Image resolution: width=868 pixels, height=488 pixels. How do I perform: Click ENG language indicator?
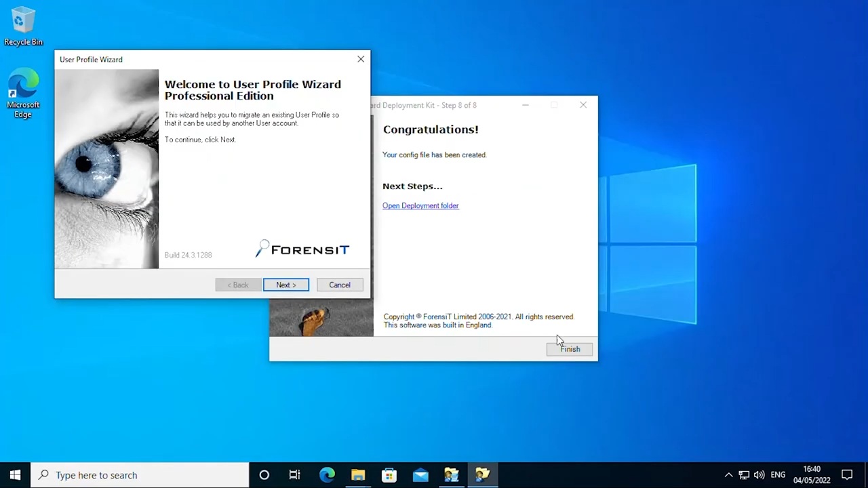778,475
